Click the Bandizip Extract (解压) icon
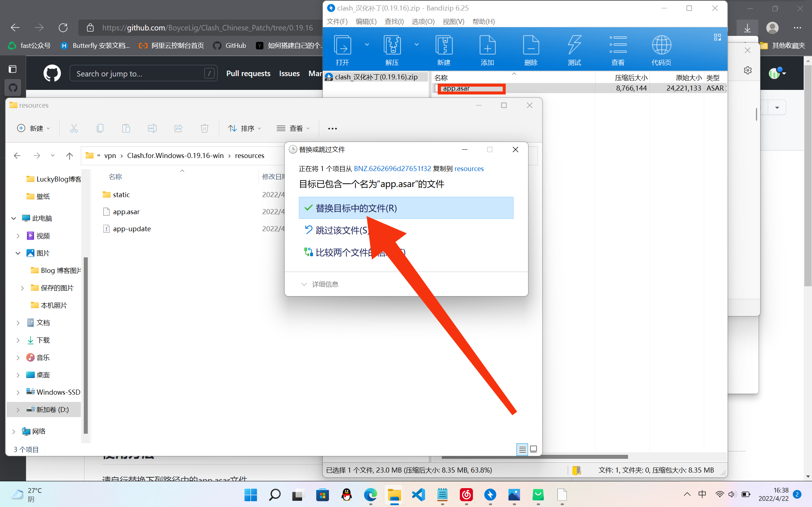Screen dimensions: 812x507 point(392,45)
